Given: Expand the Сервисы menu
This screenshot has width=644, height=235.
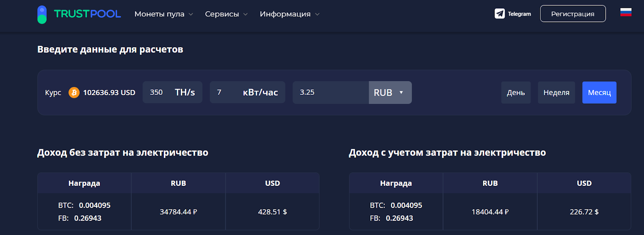Looking at the screenshot, I should [221, 13].
